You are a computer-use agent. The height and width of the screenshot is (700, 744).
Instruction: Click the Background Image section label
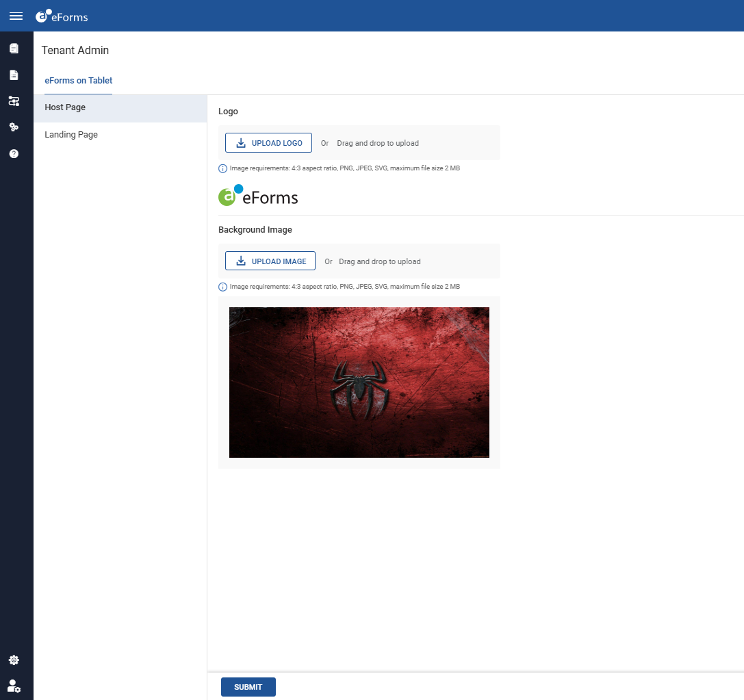(255, 230)
